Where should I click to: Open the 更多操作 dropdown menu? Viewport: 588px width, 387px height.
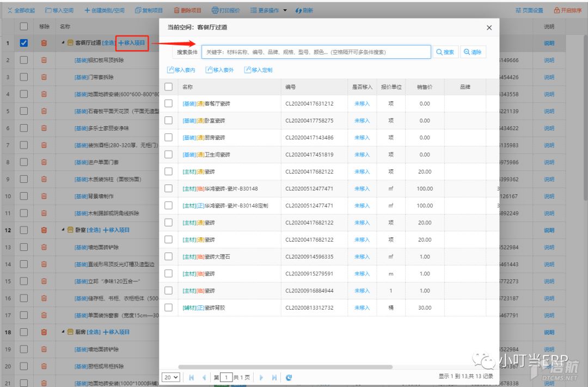[268, 10]
